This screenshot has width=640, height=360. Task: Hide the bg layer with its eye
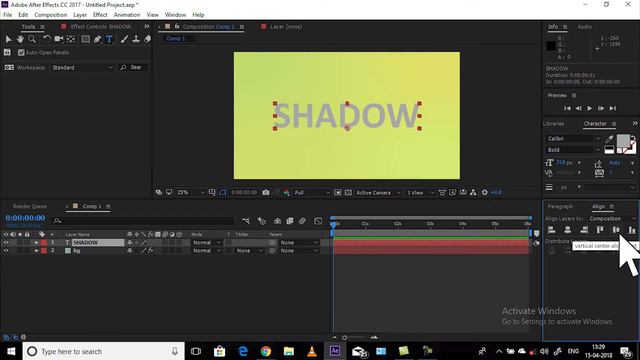pyautogui.click(x=6, y=251)
